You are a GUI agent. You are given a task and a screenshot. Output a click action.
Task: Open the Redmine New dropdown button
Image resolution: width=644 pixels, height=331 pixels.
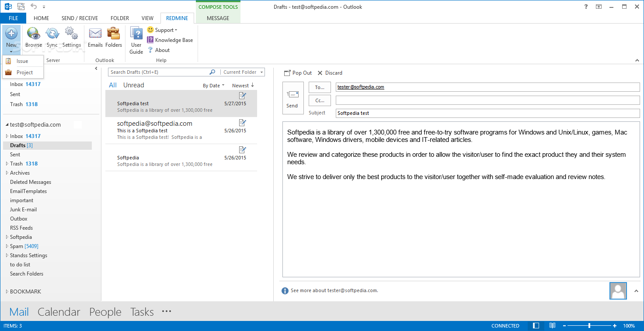tap(11, 39)
